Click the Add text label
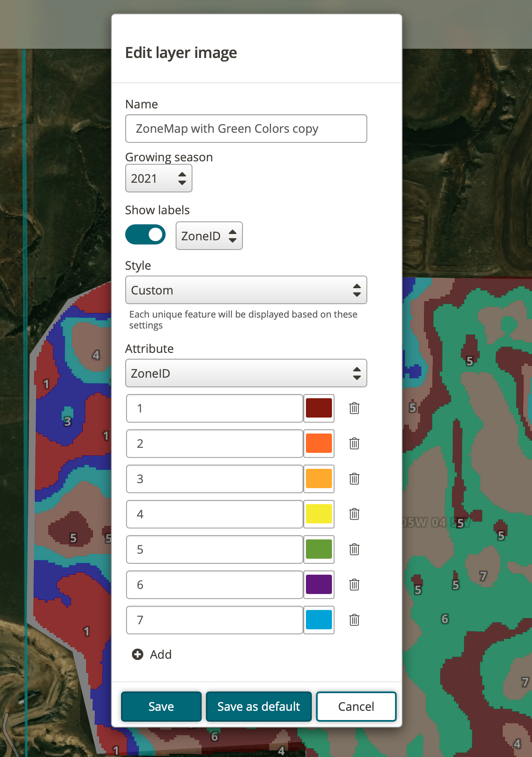This screenshot has width=532, height=757. point(161,654)
